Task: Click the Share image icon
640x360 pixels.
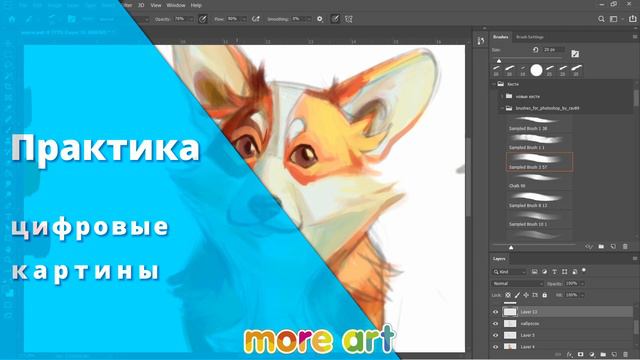Action: (x=632, y=19)
